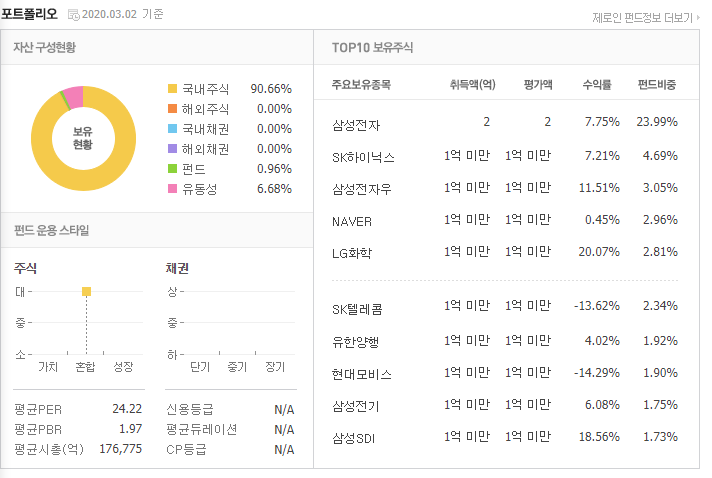
Task: Click the blue 국내채권 legend swatch
Action: [172, 128]
